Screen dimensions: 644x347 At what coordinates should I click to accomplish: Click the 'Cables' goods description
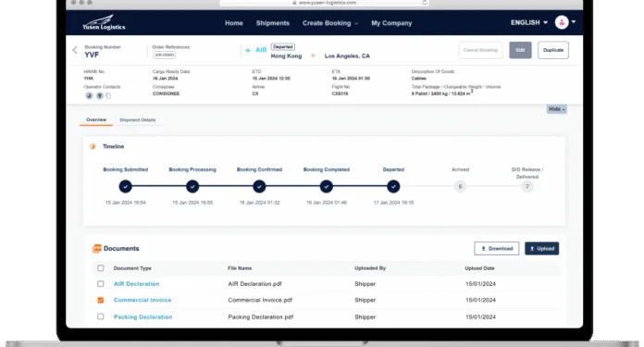(x=419, y=78)
